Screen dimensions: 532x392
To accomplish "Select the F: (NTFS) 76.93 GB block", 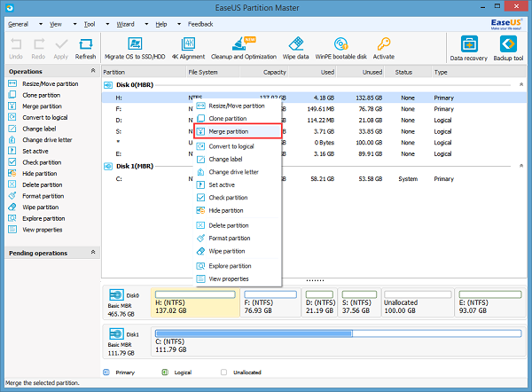I will [270, 302].
